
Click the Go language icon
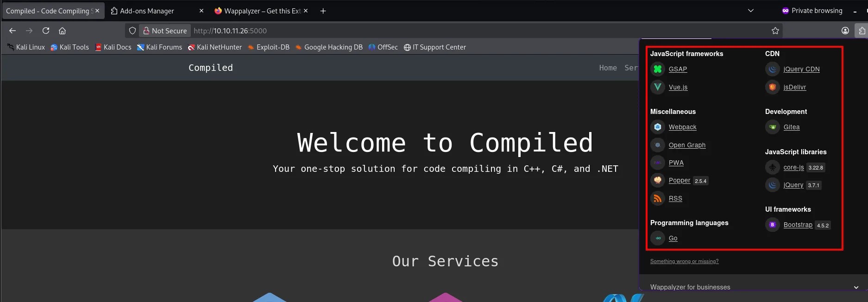coord(658,238)
